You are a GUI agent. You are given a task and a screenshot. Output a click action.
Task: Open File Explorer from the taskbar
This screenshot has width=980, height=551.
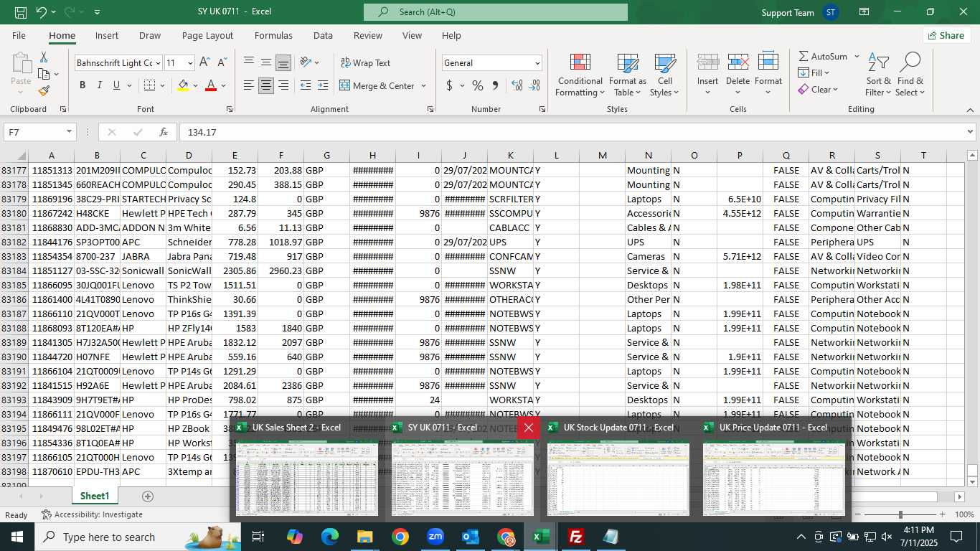[x=364, y=537]
